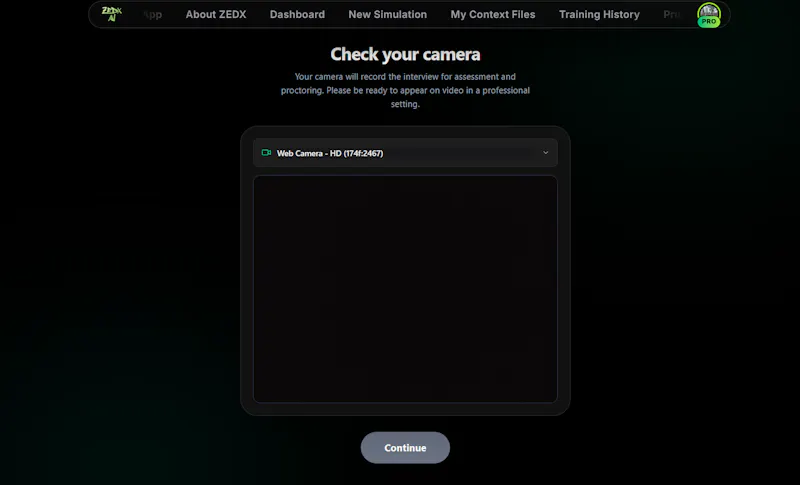Click the Continue button

[x=405, y=448]
